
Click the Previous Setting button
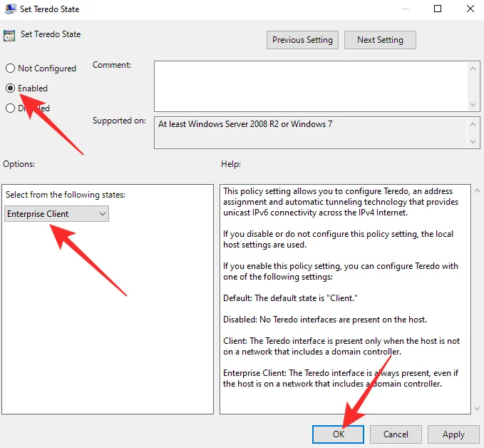[x=302, y=40]
